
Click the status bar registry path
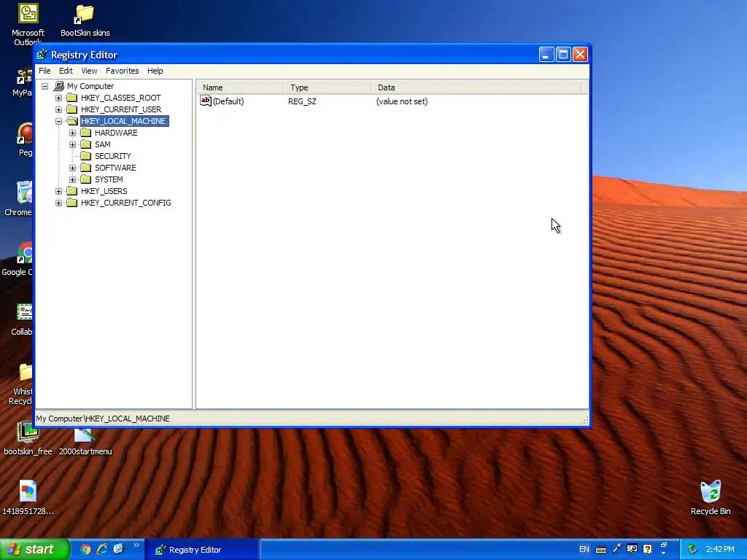coord(103,419)
